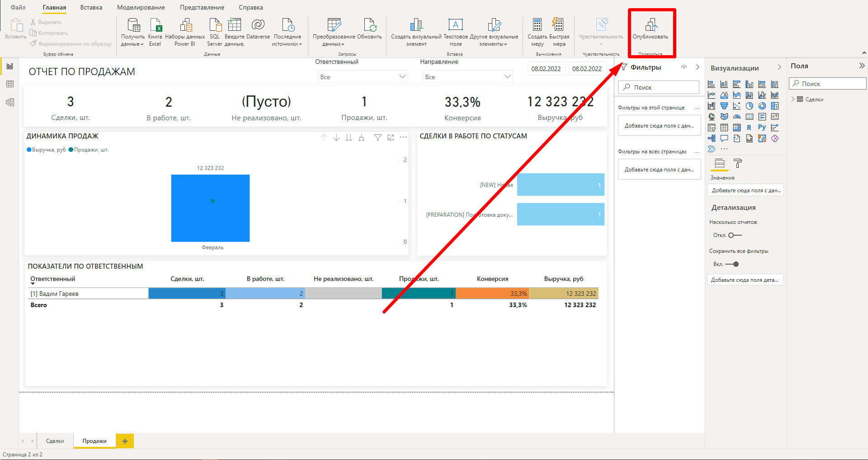Open the Format paint roller tab
The height and width of the screenshot is (460, 868).
click(737, 163)
